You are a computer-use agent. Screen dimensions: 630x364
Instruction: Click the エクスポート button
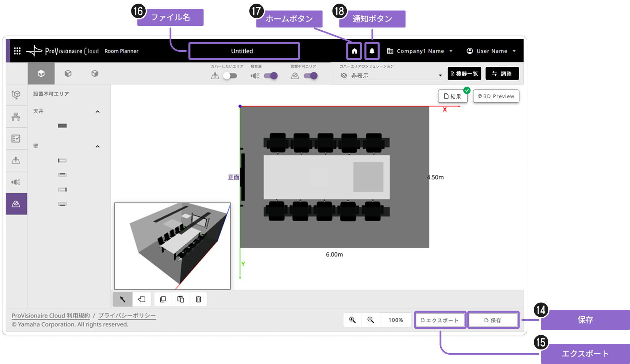tap(440, 320)
